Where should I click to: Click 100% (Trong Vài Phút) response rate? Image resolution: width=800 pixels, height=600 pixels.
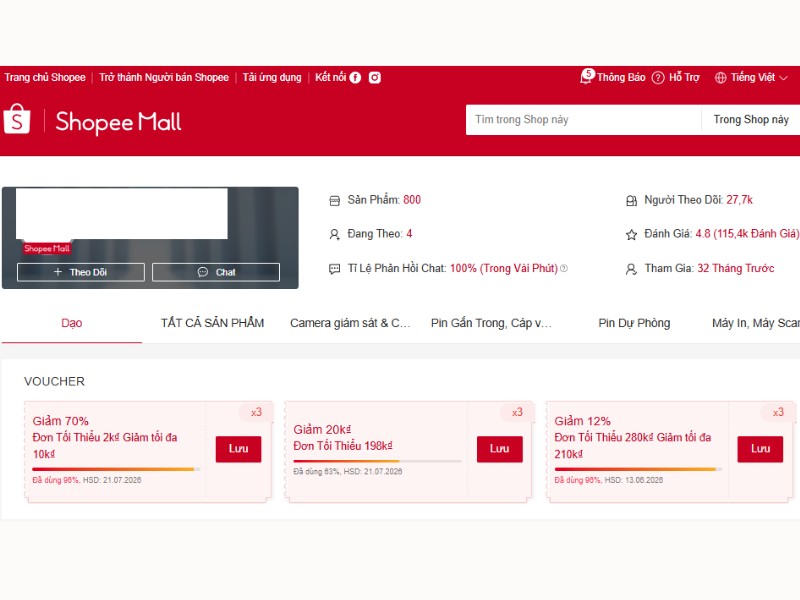(504, 268)
